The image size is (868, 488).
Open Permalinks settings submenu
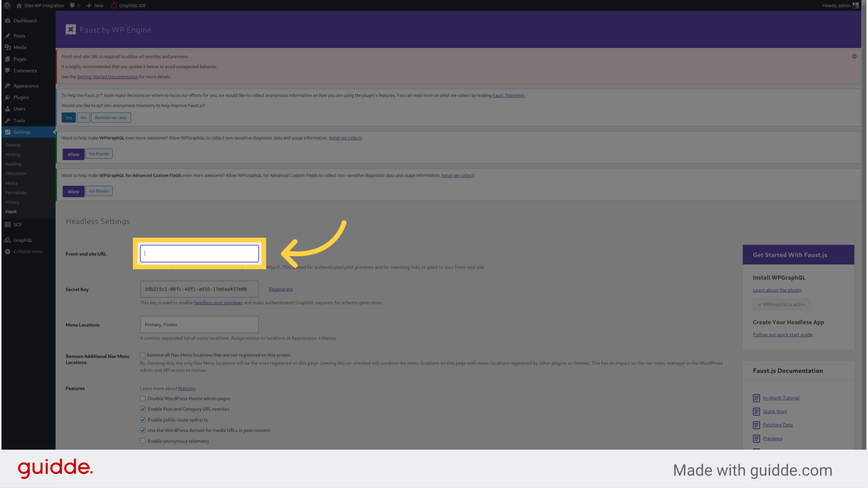16,193
